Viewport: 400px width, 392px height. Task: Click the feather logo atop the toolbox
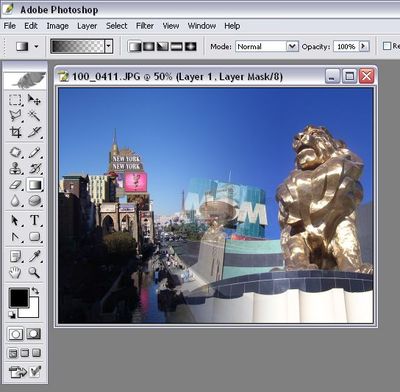pyautogui.click(x=25, y=80)
